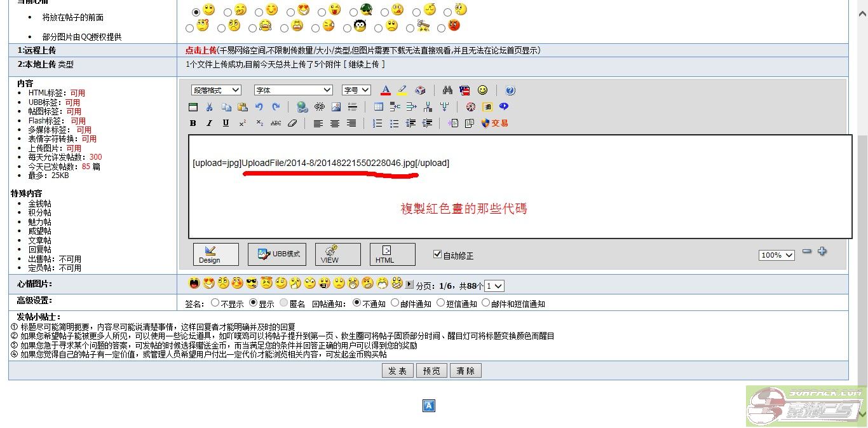Switch to the HTML editing mode tab
Image resolution: width=868 pixels, height=428 pixels.
tap(392, 254)
